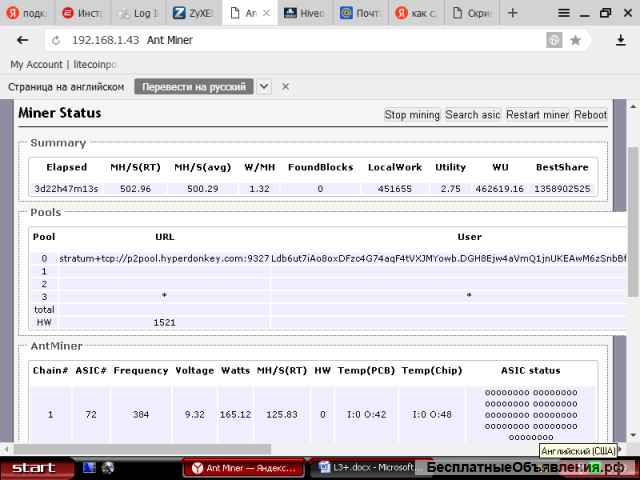
Task: Close the Ant Miner tab
Action: tap(266, 13)
